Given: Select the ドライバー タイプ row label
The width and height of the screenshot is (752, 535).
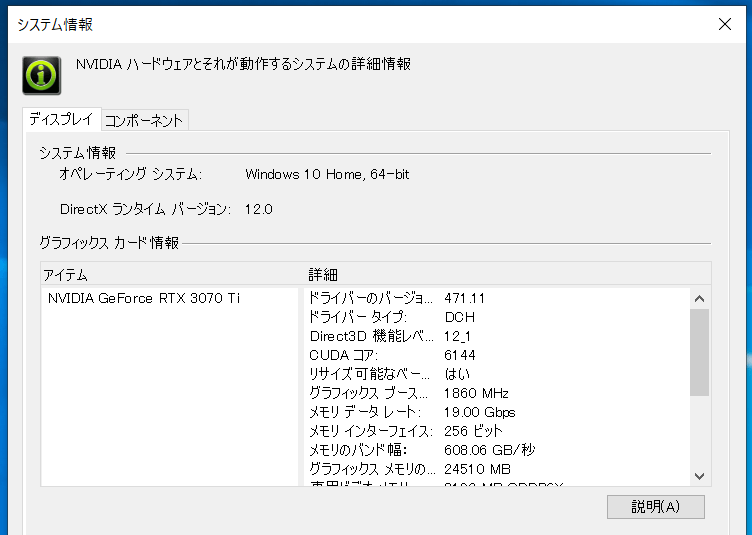Looking at the screenshot, I should coord(358,317).
